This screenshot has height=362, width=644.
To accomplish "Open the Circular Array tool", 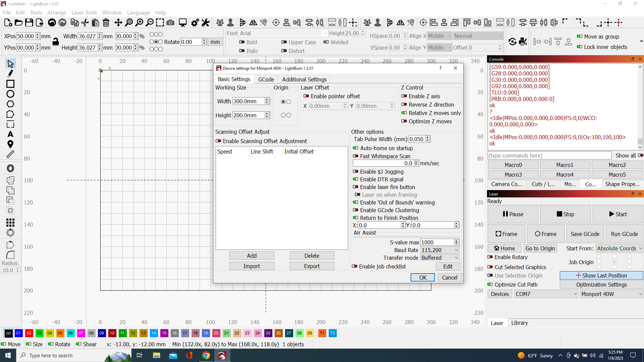I will pyautogui.click(x=10, y=232).
